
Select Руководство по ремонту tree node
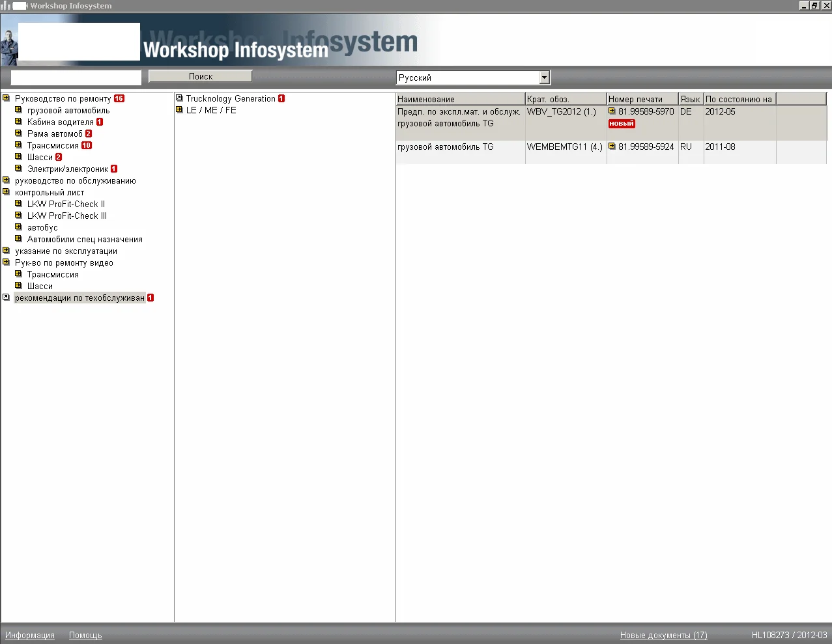point(63,99)
